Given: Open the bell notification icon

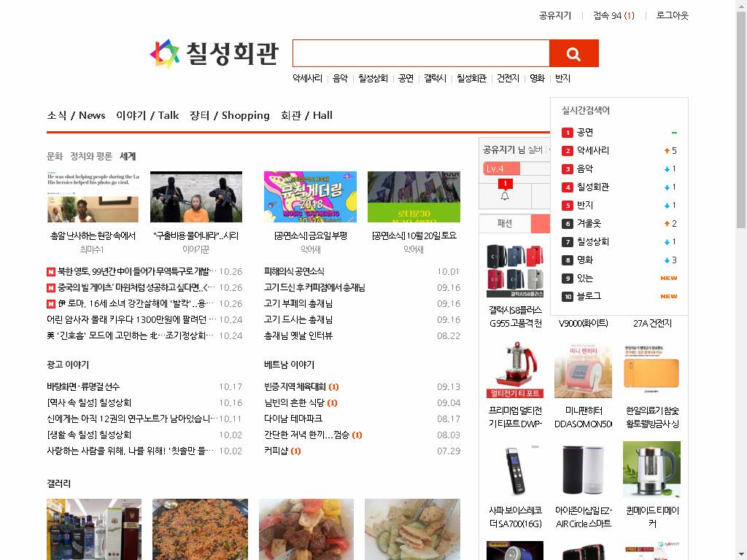Looking at the screenshot, I should (504, 195).
